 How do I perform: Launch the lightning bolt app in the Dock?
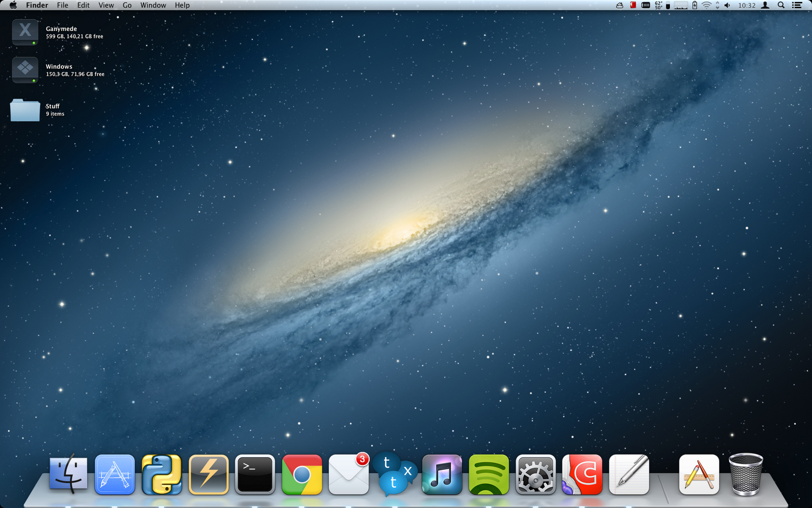(209, 474)
